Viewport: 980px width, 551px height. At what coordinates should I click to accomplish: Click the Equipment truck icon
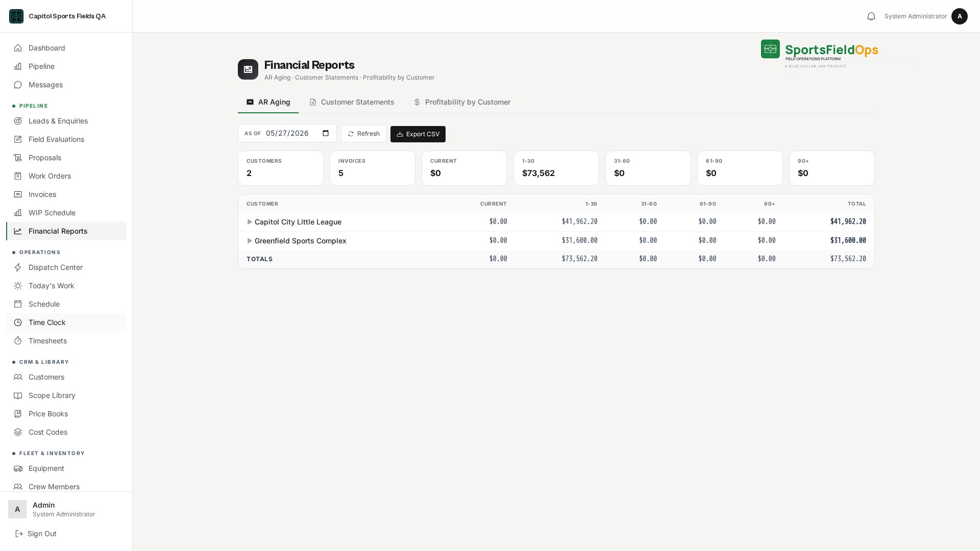coord(18,468)
